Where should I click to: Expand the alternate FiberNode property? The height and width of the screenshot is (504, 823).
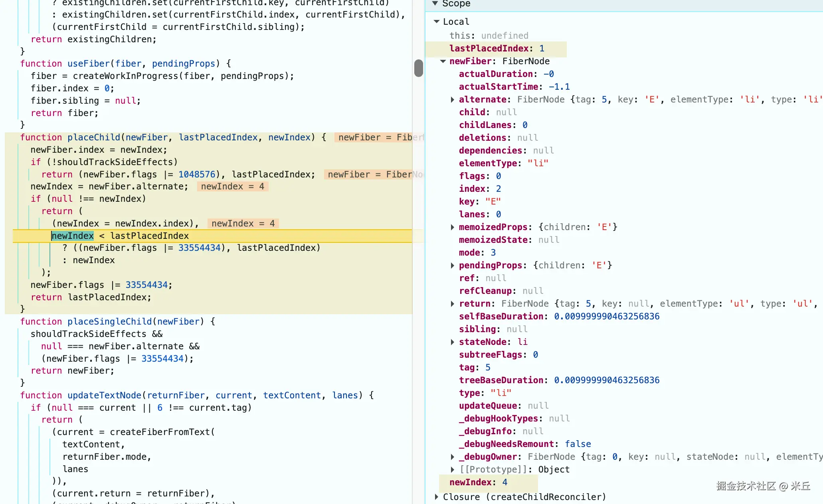(x=452, y=100)
